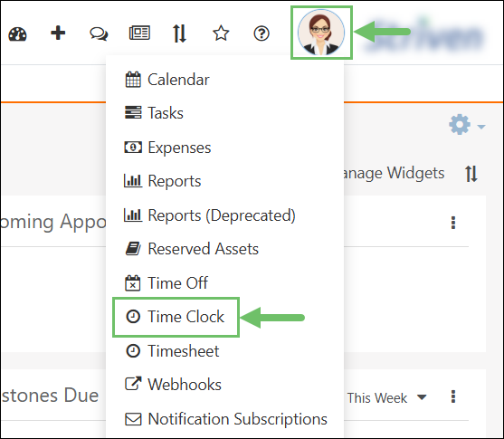The height and width of the screenshot is (439, 504).
Task: Click the top toolbar sort arrows icon
Action: (x=180, y=33)
